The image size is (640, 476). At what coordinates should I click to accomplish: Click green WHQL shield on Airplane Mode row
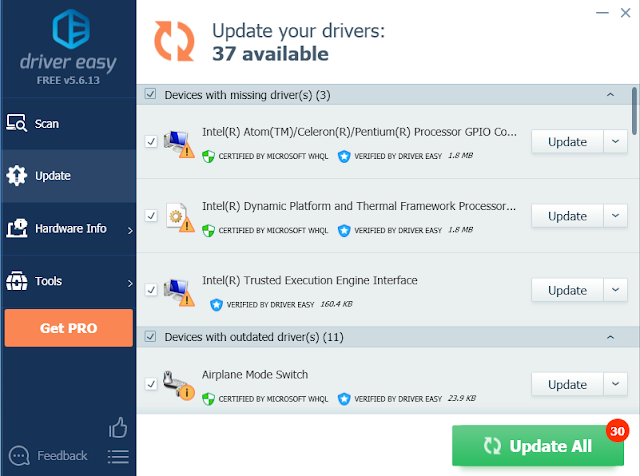click(x=209, y=399)
